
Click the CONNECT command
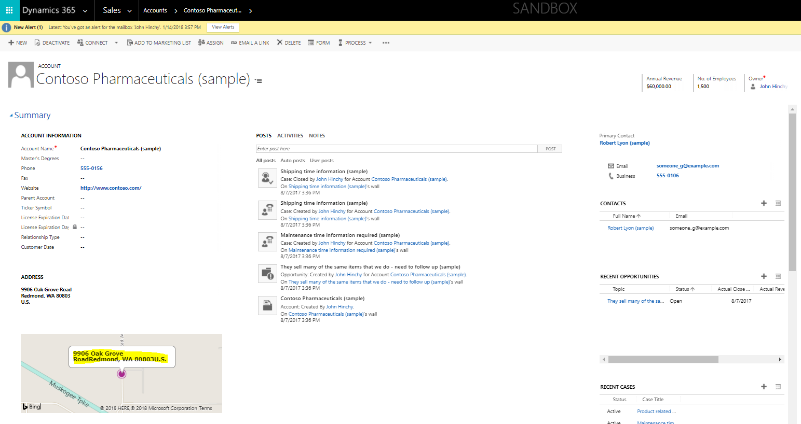92,43
